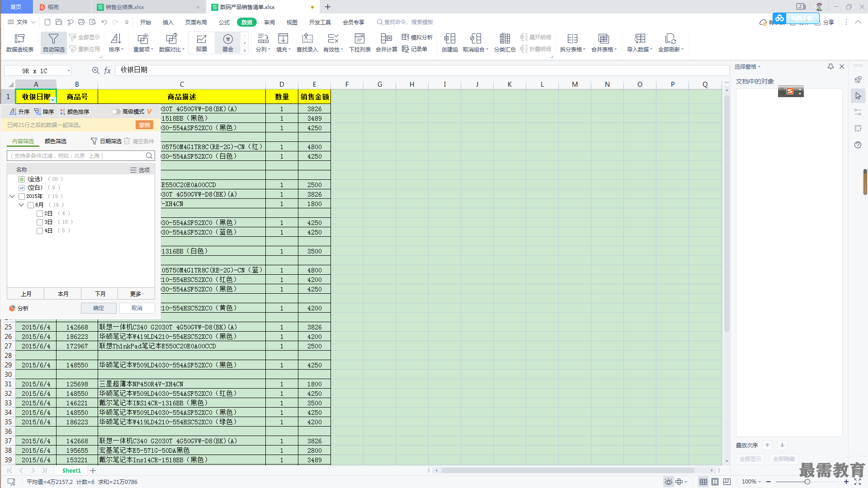Open the 重复项 duplicates tool
This screenshot has width=868, height=488.
[143, 43]
